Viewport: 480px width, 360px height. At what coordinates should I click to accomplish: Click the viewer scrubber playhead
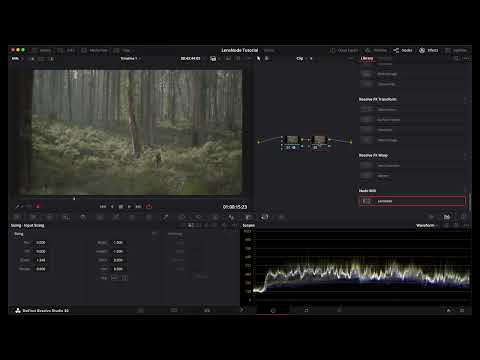(74, 198)
